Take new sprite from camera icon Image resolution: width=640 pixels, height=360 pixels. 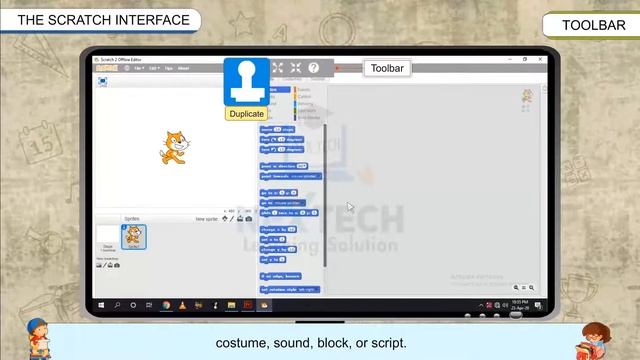pos(249,219)
